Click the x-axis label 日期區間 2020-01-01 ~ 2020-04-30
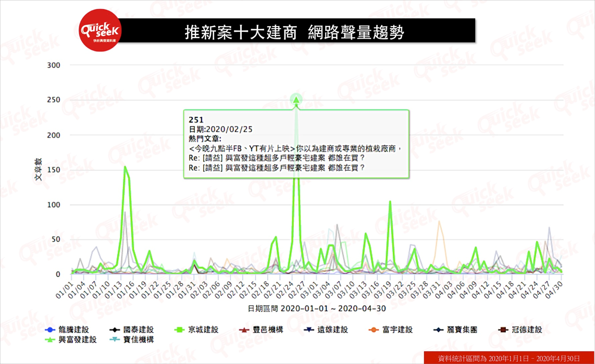The width and height of the screenshot is (595, 364). (x=317, y=309)
